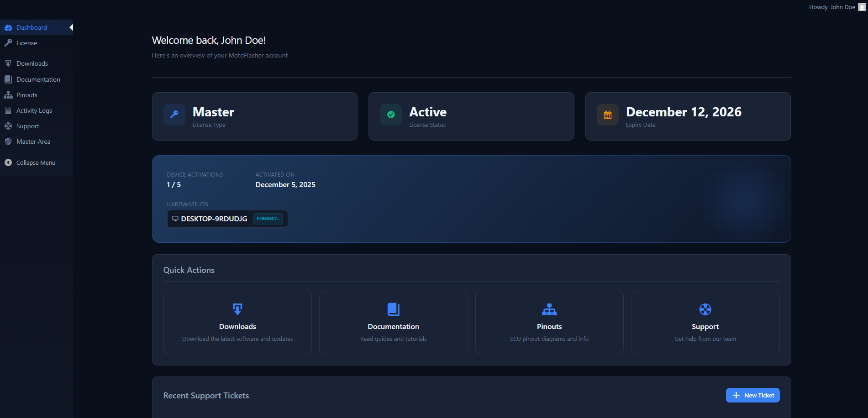Click the Activity Logs page icon in sidebar
The width and height of the screenshot is (868, 418).
[x=8, y=110]
